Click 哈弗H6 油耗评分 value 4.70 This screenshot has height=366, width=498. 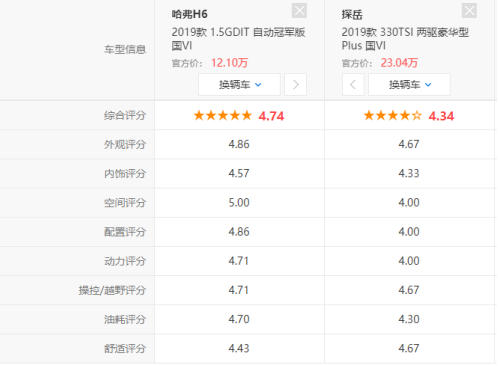click(239, 319)
